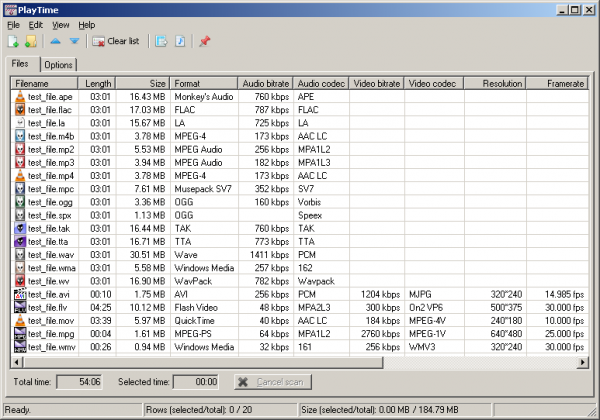The width and height of the screenshot is (600, 420).
Task: Open the File menu
Action: click(x=13, y=24)
